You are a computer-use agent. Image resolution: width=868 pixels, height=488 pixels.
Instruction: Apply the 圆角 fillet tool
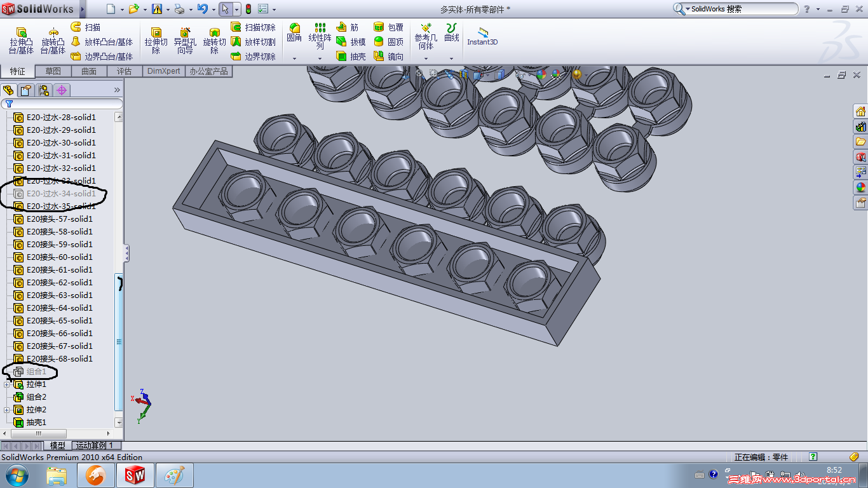[294, 33]
